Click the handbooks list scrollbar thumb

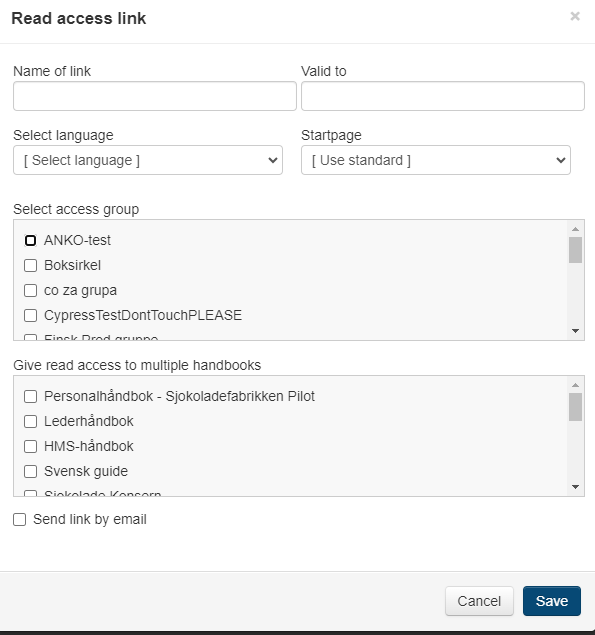(x=575, y=407)
